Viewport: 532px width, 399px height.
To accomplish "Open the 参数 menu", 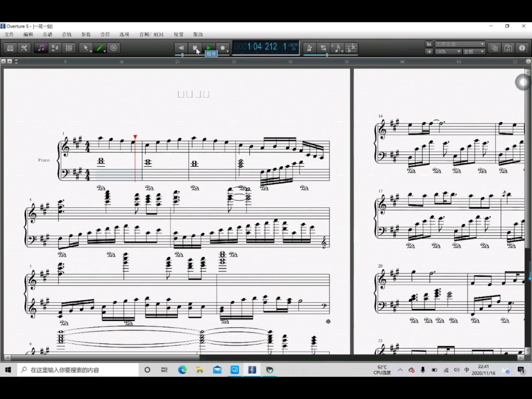I will (86, 34).
